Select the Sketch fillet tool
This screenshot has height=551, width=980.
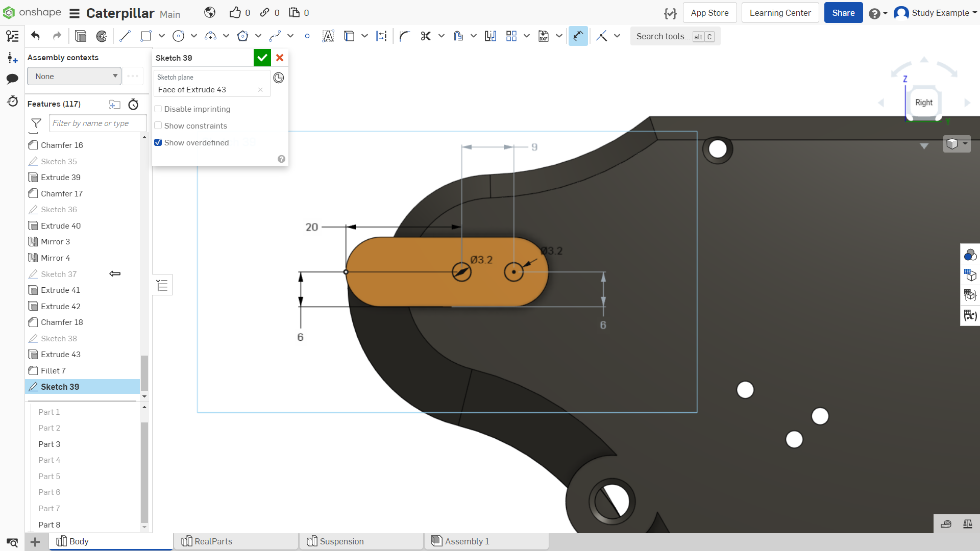click(x=405, y=36)
